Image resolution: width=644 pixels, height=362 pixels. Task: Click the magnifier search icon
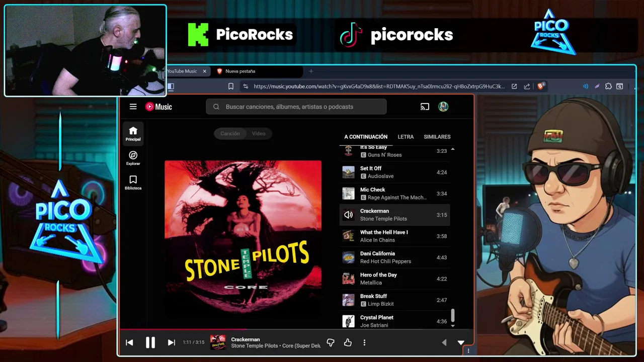click(216, 107)
